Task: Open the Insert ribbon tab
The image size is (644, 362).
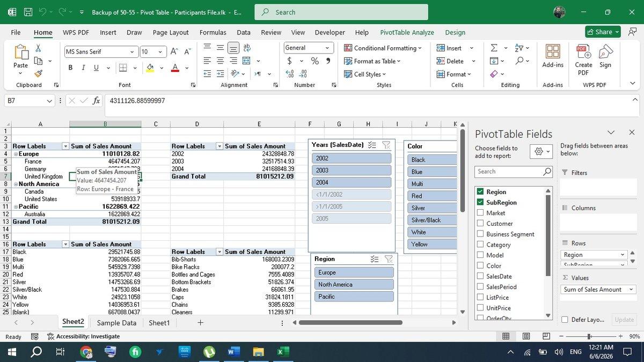Action: point(108,32)
